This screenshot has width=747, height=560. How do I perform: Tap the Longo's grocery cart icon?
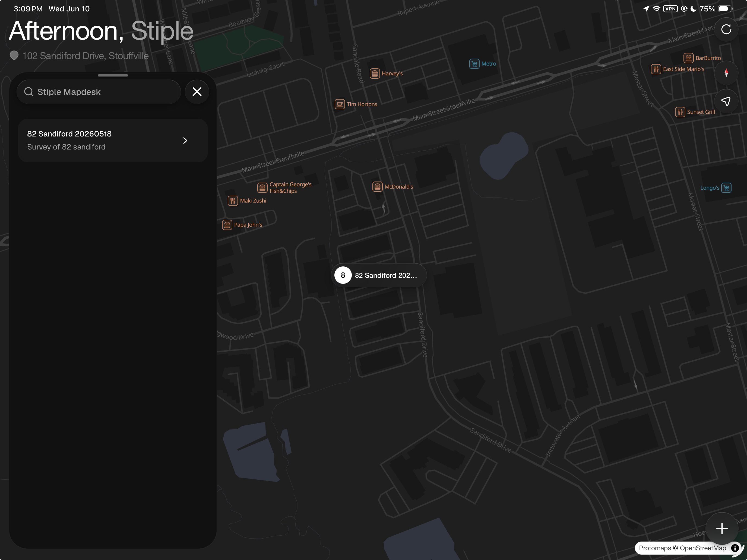pyautogui.click(x=726, y=188)
